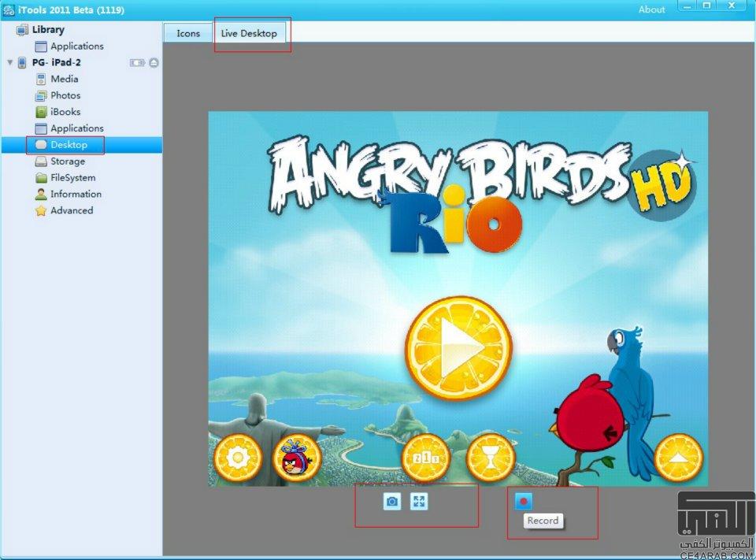Click the green iBooks sidebar icon
The image size is (756, 560).
pos(41,112)
